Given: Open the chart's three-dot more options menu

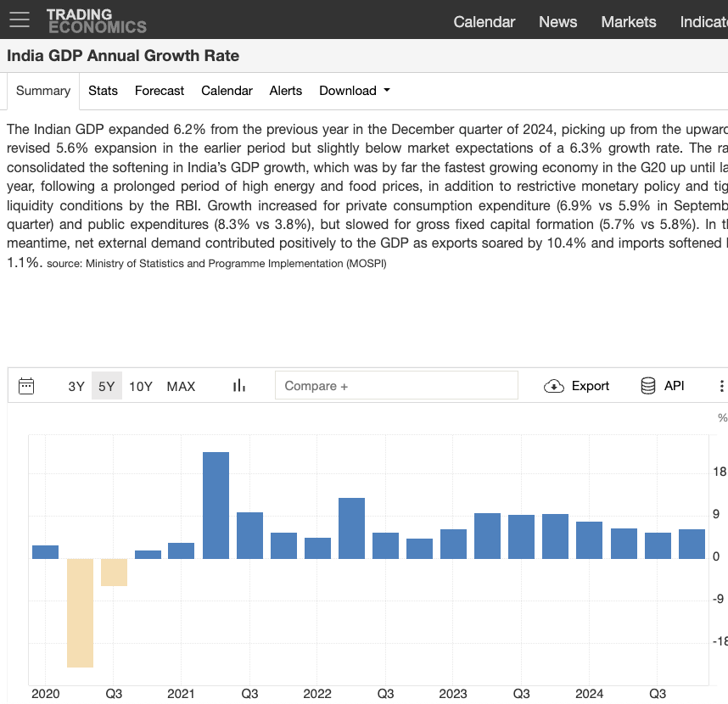Looking at the screenshot, I should coord(721,386).
